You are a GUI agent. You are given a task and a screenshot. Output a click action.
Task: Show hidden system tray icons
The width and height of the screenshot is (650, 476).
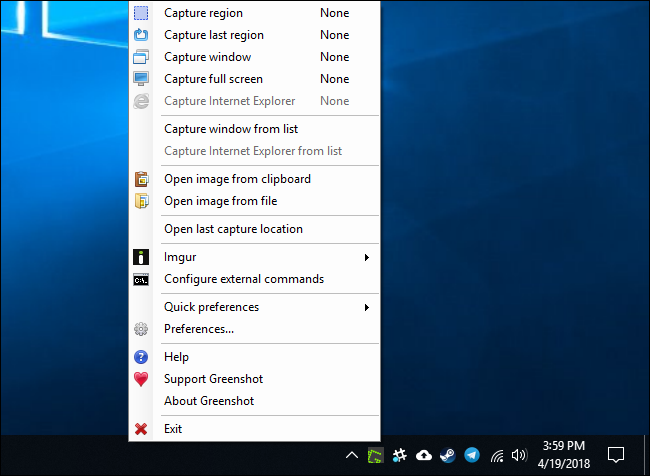point(351,455)
